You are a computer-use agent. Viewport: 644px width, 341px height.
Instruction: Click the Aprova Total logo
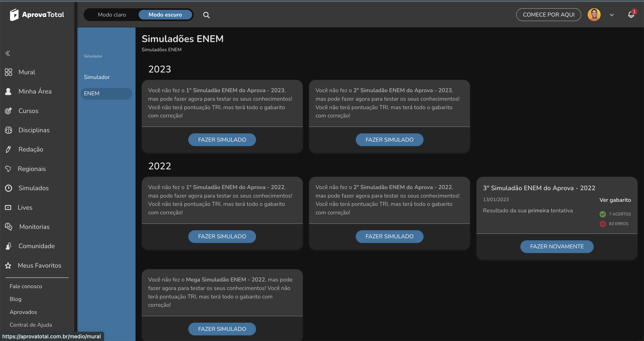[x=37, y=15]
